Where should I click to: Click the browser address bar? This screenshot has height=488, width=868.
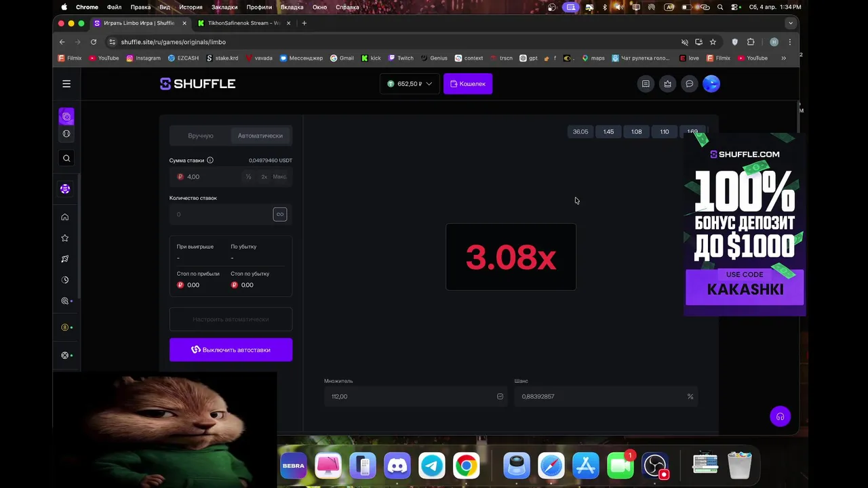pos(393,42)
